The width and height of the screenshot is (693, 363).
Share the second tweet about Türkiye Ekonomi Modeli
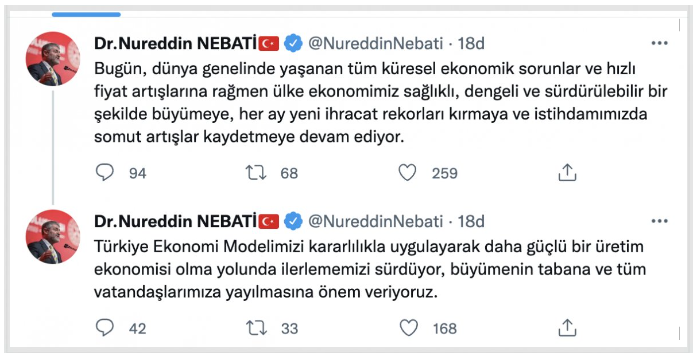(567, 328)
